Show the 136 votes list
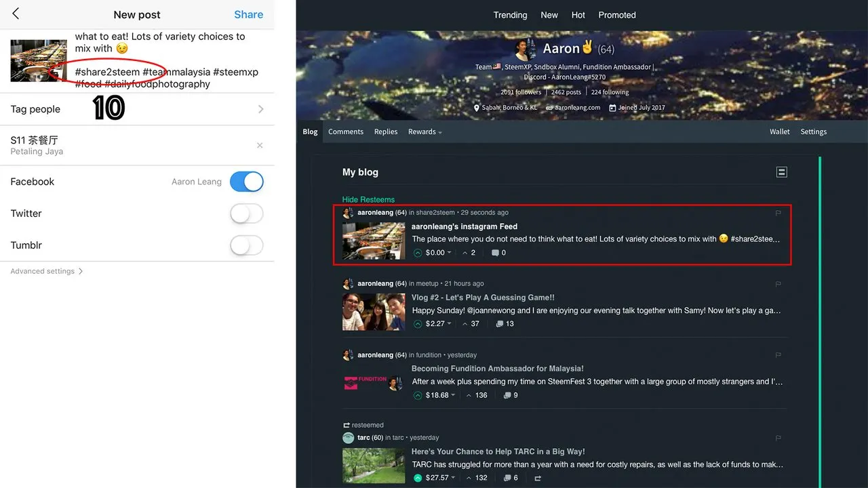Image resolution: width=868 pixels, height=488 pixels. [x=477, y=395]
